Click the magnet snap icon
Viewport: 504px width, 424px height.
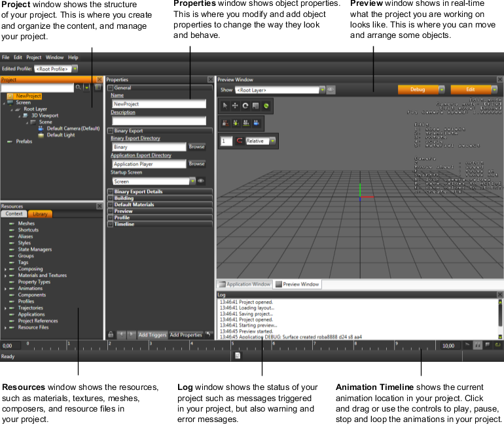pyautogui.click(x=240, y=141)
